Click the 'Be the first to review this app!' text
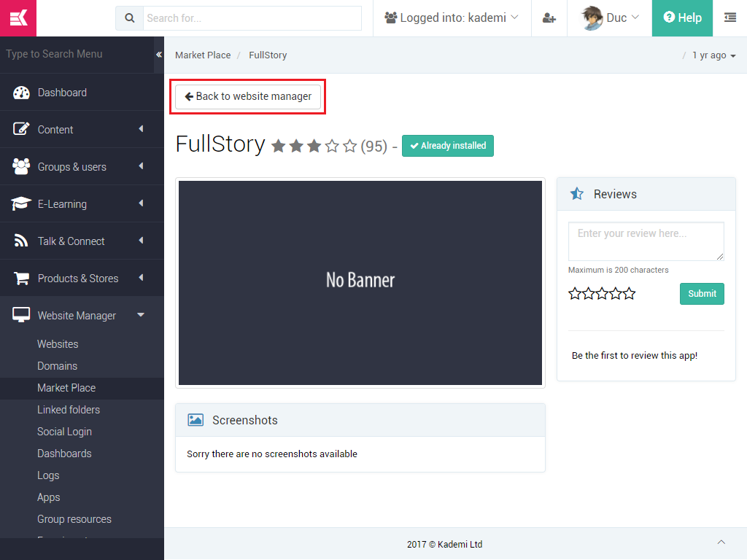 (635, 356)
